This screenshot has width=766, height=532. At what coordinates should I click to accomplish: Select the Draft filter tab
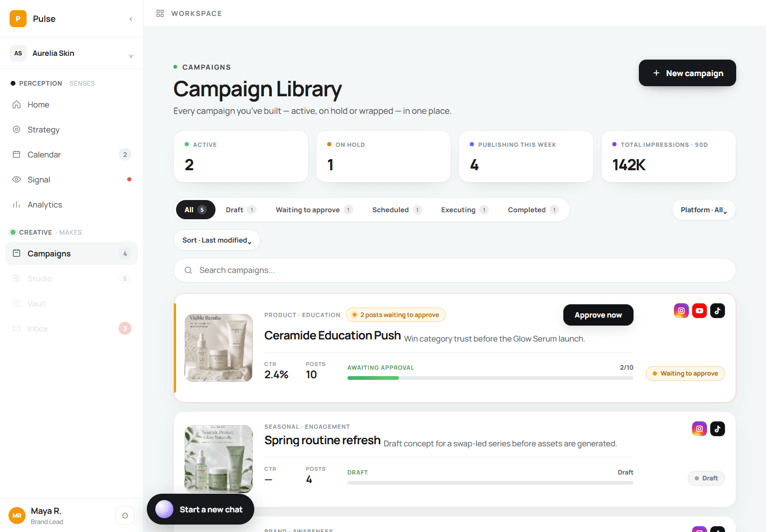[x=241, y=210]
